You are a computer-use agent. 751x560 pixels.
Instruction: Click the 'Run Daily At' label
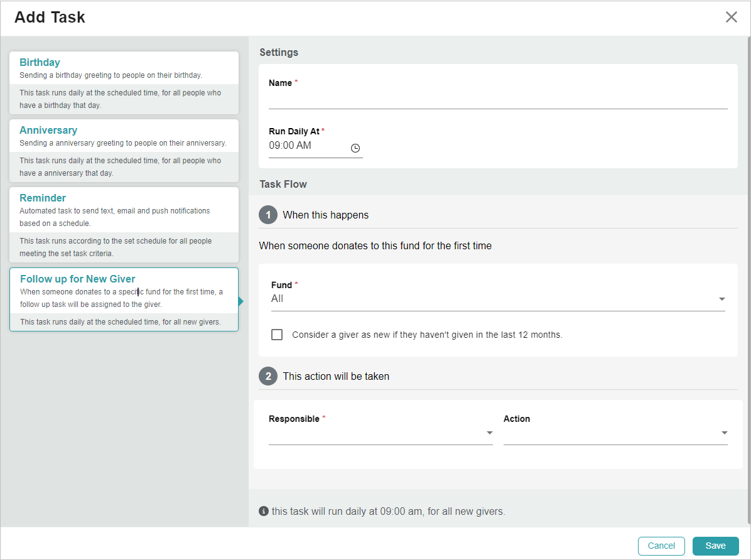(294, 131)
